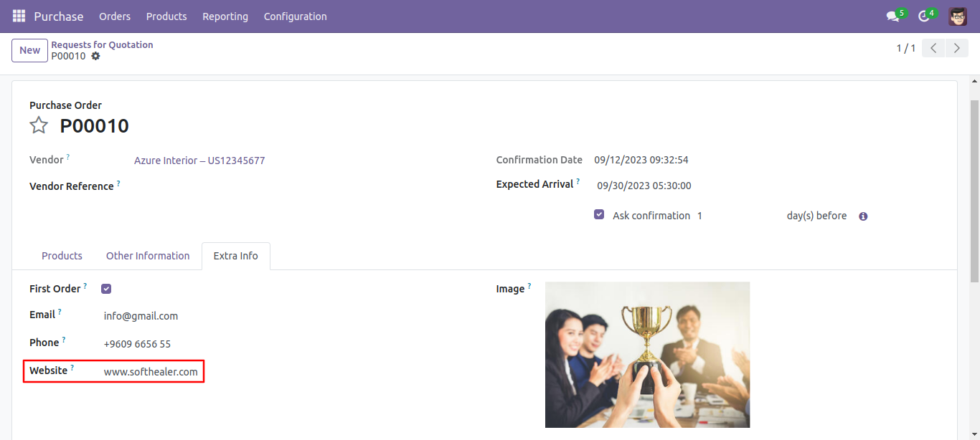This screenshot has height=440, width=980.
Task: Click the Expected Arrival date field
Action: click(x=644, y=186)
